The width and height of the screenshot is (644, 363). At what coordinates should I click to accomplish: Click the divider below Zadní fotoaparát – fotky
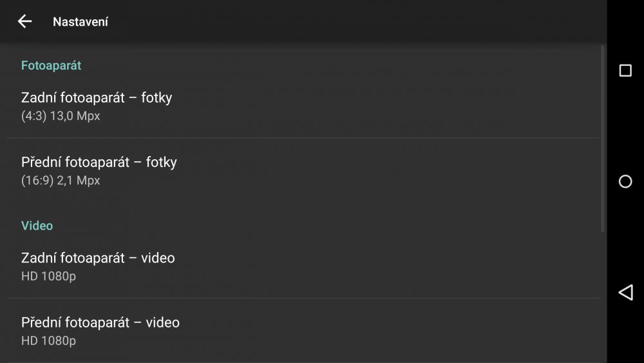point(303,137)
